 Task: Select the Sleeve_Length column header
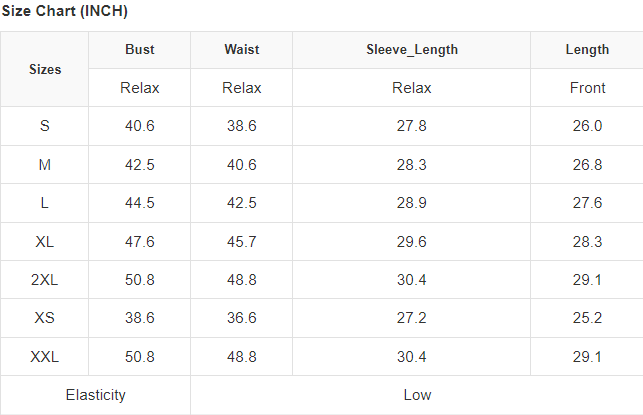(x=412, y=50)
